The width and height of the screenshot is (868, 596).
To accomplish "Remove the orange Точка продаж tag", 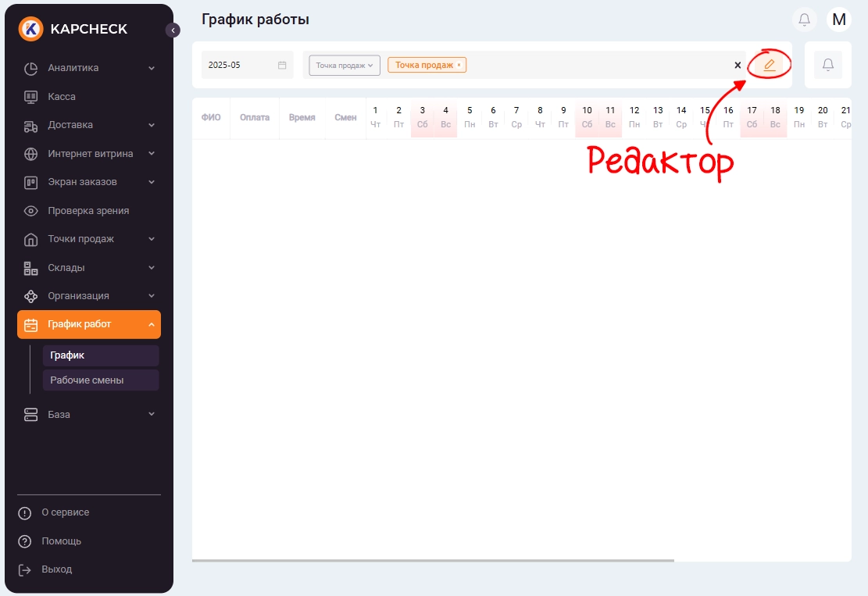I will point(459,66).
